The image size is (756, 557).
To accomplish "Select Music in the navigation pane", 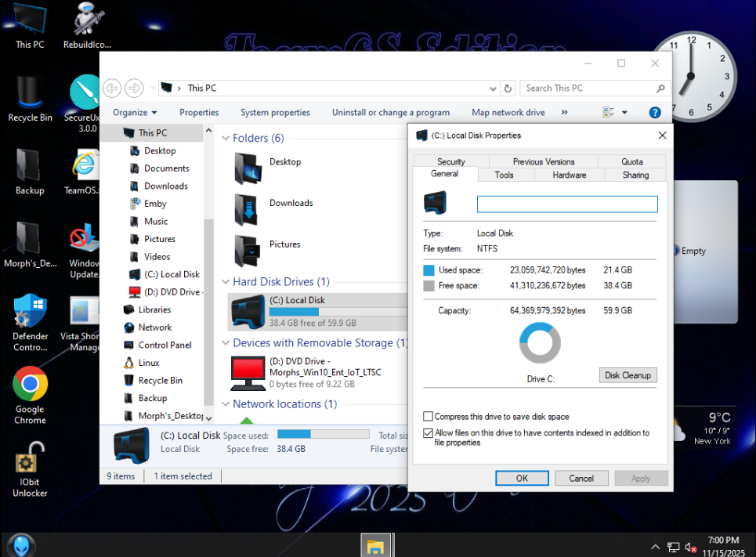I will point(156,222).
